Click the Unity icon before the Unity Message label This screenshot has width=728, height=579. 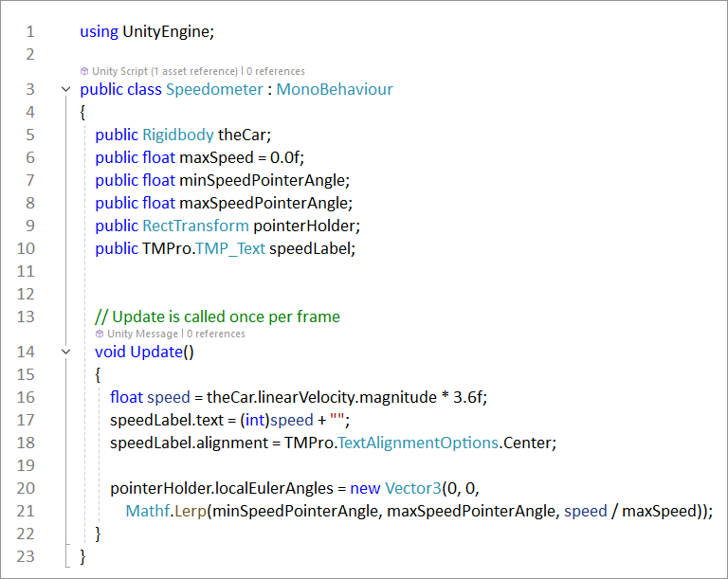[x=100, y=334]
